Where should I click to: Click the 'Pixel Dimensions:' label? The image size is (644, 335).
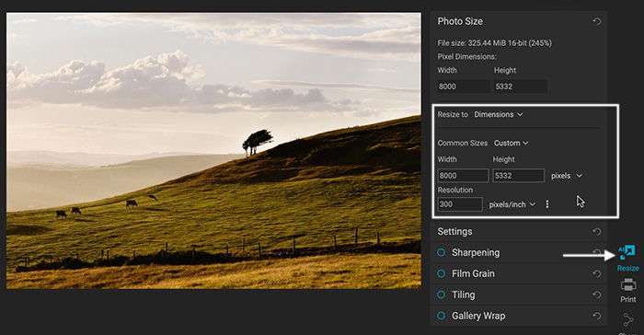pos(467,56)
